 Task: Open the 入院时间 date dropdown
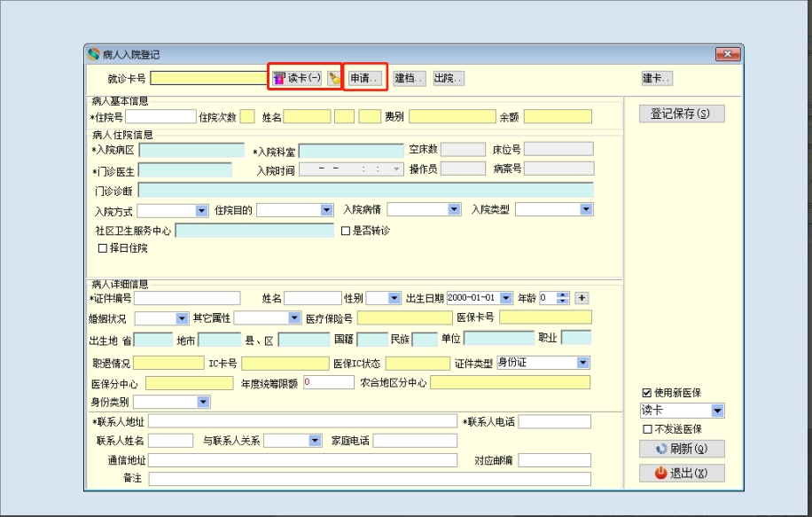coord(396,169)
